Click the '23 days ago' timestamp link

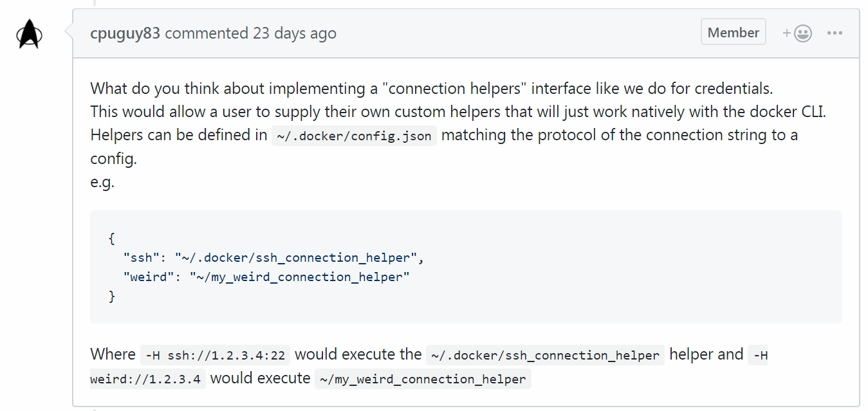(295, 33)
